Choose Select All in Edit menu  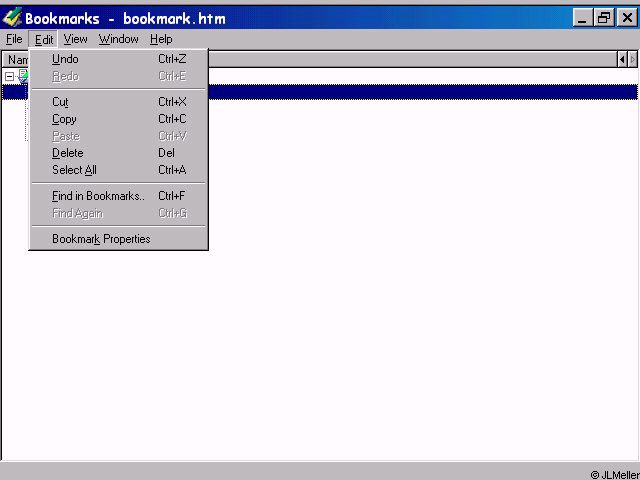(119, 170)
